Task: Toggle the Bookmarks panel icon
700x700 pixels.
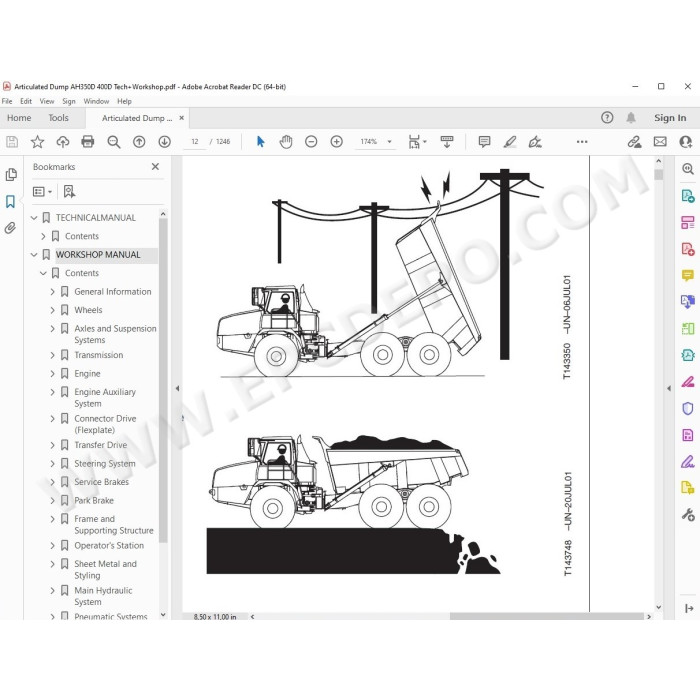Action: click(x=11, y=201)
